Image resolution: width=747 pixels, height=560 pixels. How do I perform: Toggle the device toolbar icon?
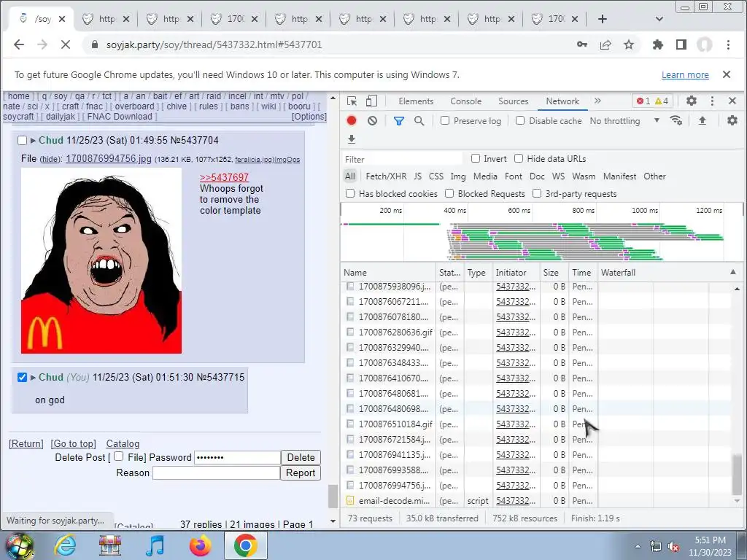pos(371,101)
